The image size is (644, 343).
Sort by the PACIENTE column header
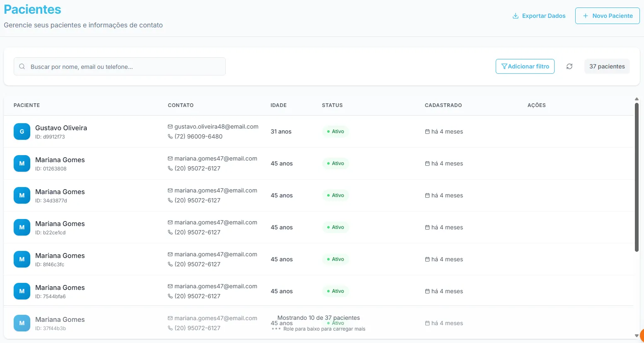coord(27,105)
